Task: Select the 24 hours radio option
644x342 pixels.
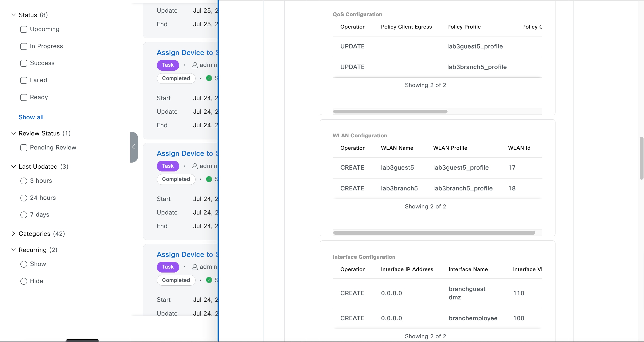Action: (x=24, y=198)
